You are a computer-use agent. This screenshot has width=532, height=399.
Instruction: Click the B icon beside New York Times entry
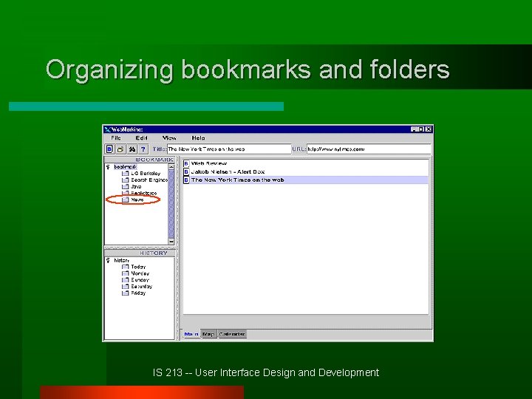pos(186,180)
